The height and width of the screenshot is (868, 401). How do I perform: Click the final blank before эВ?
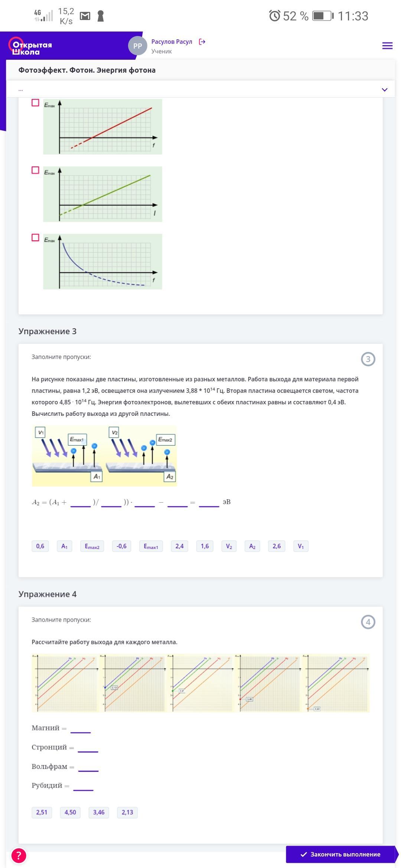click(209, 502)
